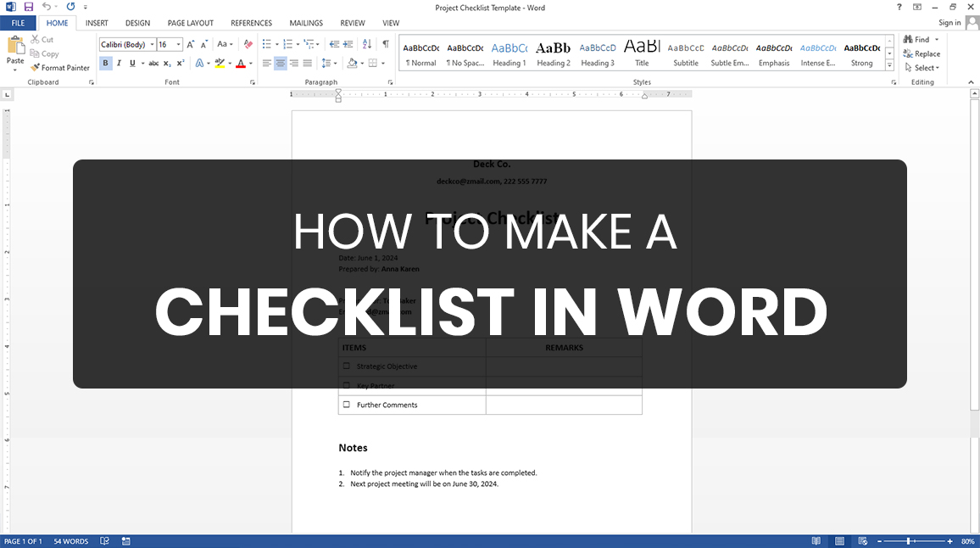Image resolution: width=980 pixels, height=548 pixels.
Task: Switch to the REVIEW tab
Action: [x=353, y=23]
